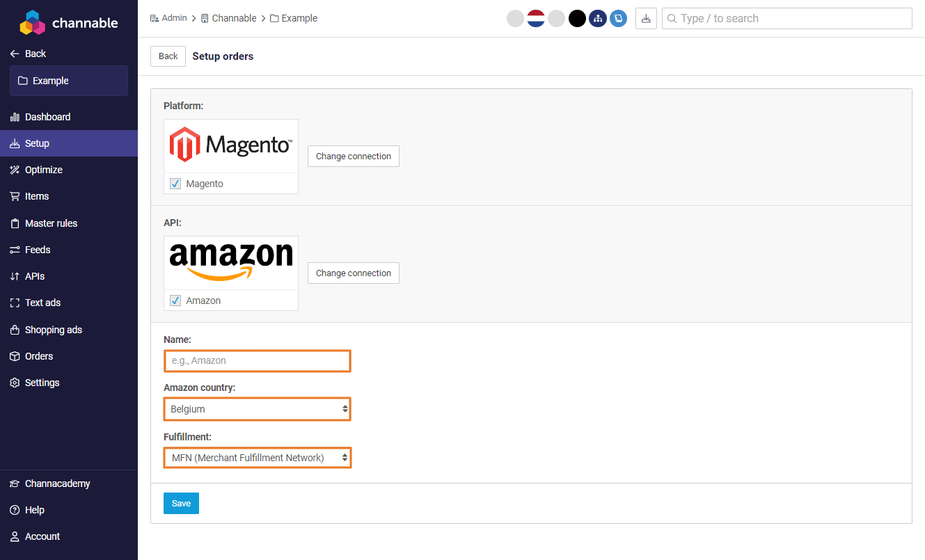Toggle the Magento checkbox
925x560 pixels.
click(175, 184)
